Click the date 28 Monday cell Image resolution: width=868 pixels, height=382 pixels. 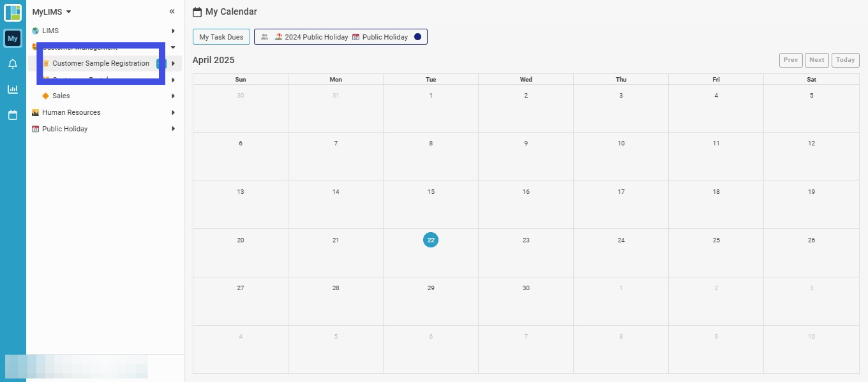tap(336, 301)
